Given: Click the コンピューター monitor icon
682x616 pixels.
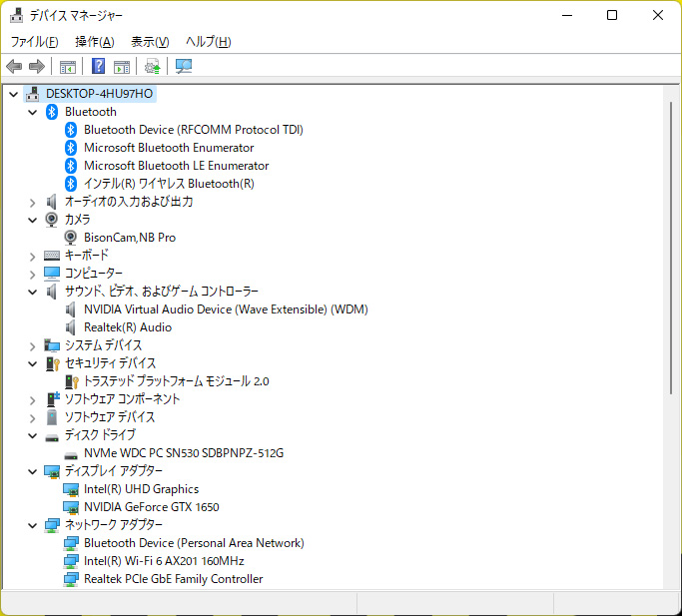Looking at the screenshot, I should pos(52,274).
